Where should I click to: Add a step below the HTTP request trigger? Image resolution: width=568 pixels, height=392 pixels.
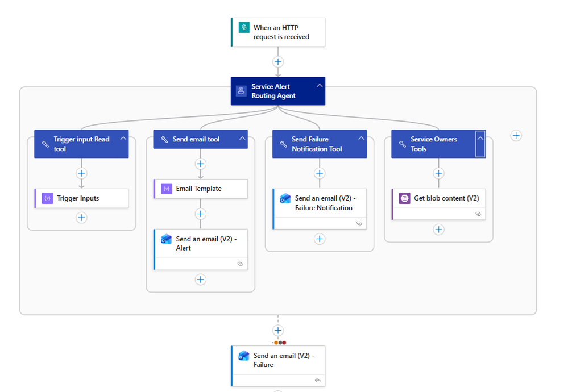(278, 62)
